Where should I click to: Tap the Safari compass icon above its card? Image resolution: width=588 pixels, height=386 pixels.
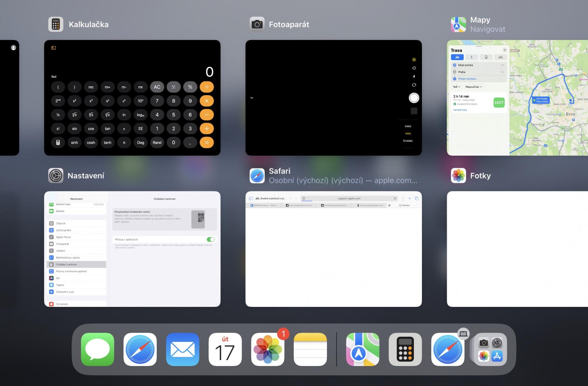point(257,176)
